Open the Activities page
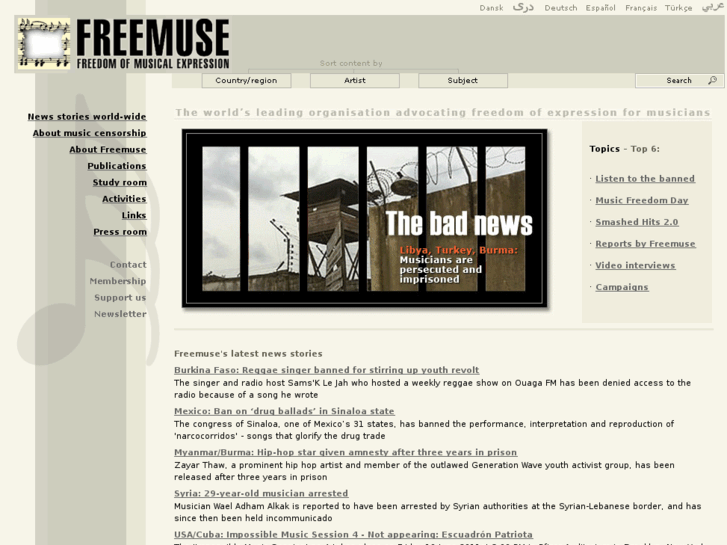This screenshot has width=727, height=545. coord(124,199)
